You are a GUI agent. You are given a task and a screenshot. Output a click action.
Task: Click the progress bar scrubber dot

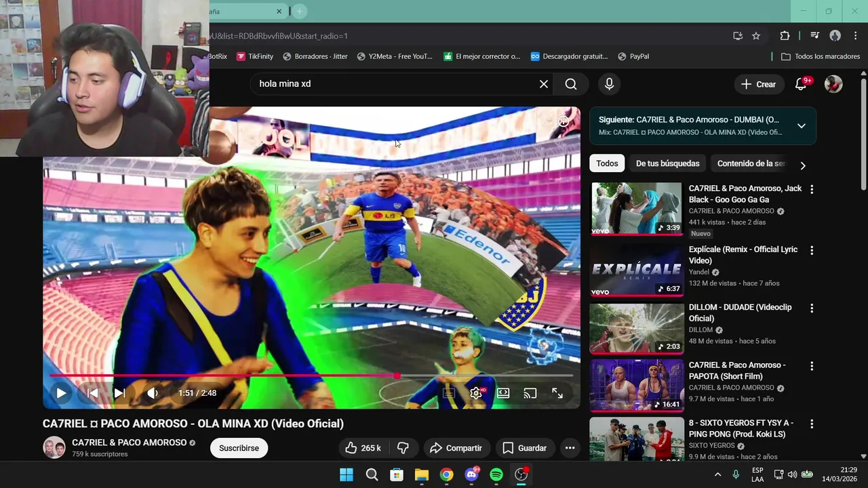pos(397,375)
